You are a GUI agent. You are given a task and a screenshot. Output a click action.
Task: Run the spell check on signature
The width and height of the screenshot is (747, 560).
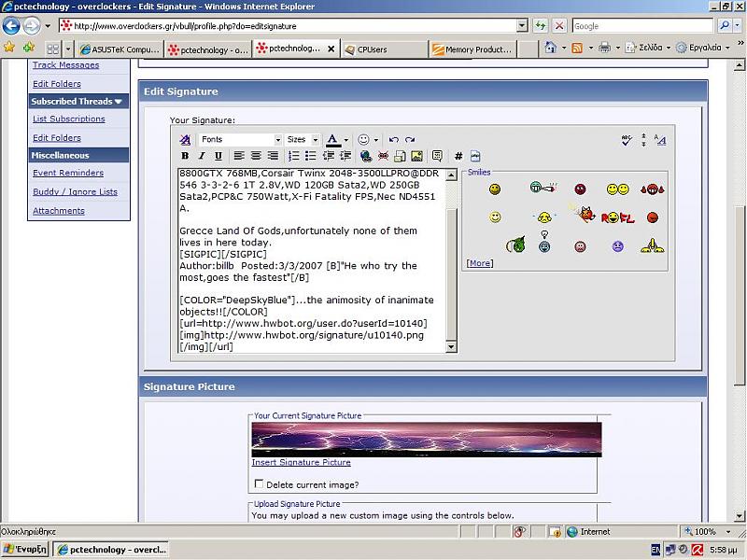[627, 139]
